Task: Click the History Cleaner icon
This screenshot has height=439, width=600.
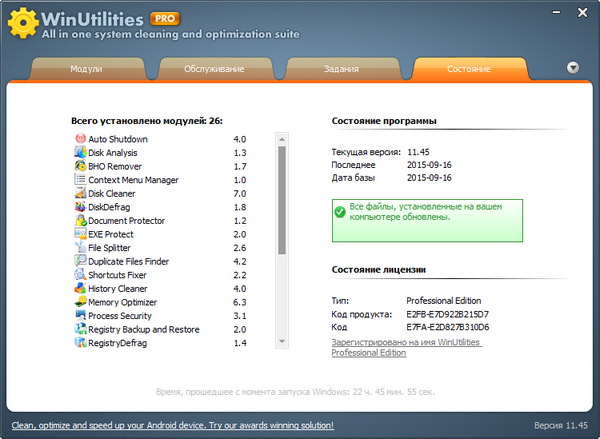Action: tap(80, 289)
